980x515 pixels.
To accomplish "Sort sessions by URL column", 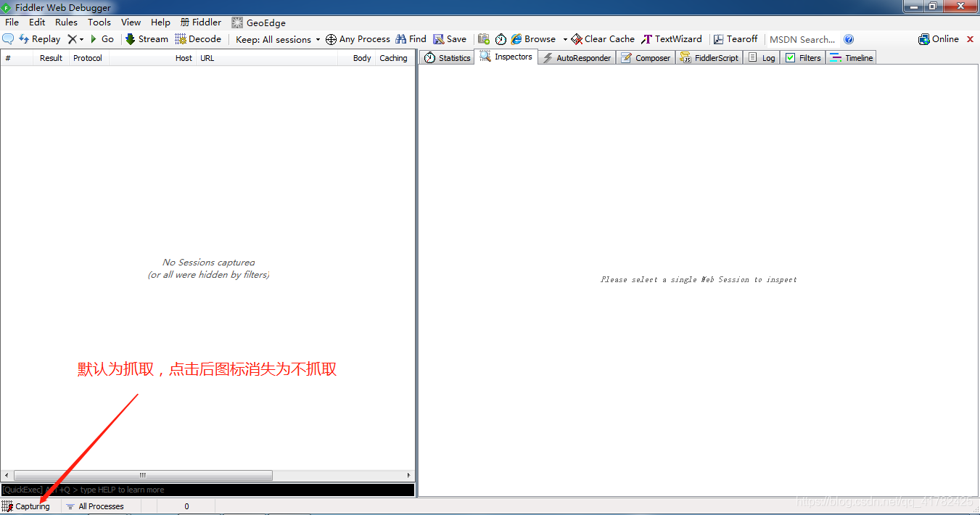I will click(266, 58).
